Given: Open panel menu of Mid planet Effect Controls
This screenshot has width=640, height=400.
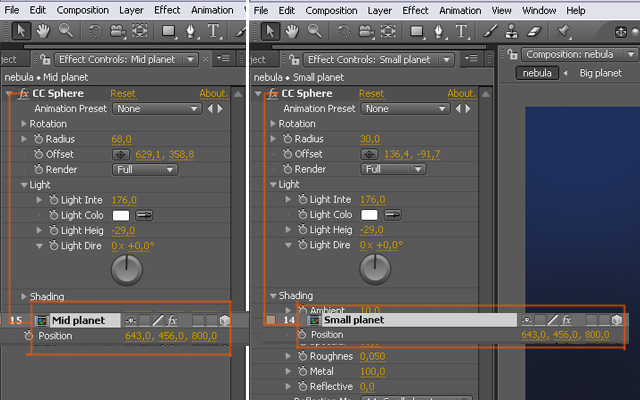Looking at the screenshot, I should tap(223, 59).
